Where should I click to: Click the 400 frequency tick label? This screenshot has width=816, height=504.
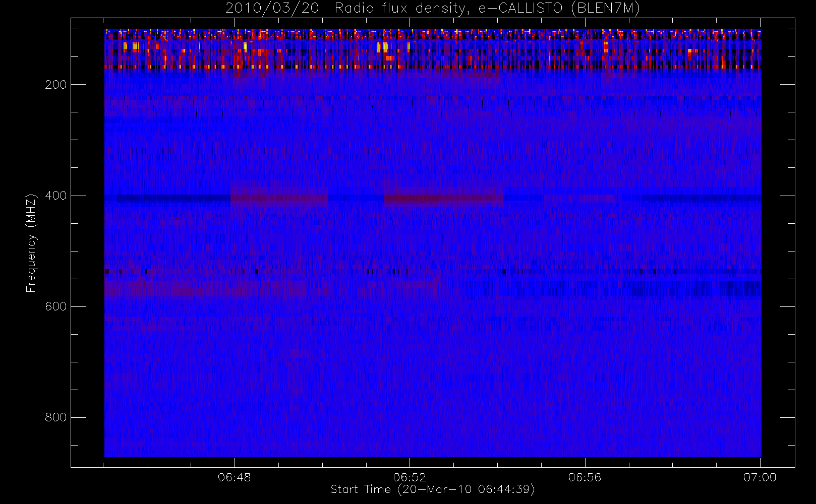tap(56, 196)
